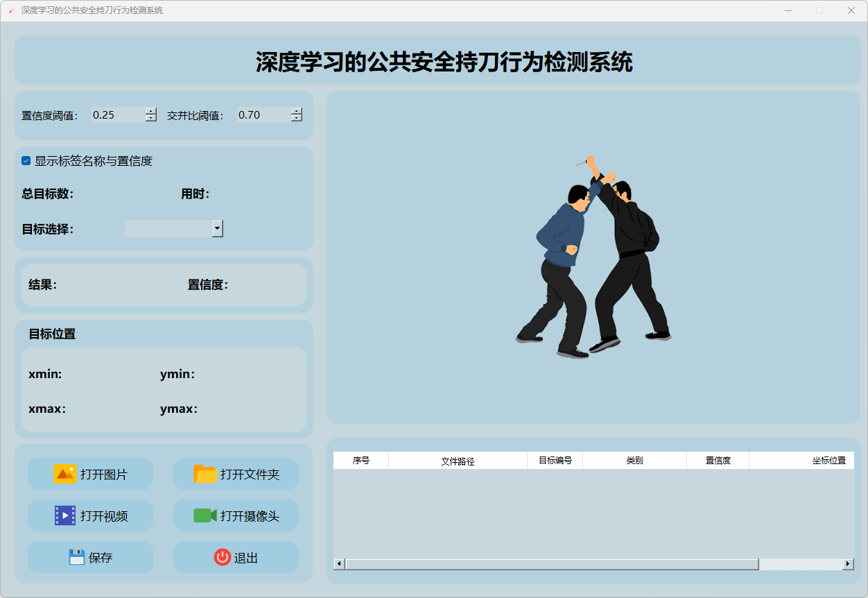868x598 pixels.
Task: Decrease the 交并比阈值 value with down arrow
Action: click(x=297, y=119)
